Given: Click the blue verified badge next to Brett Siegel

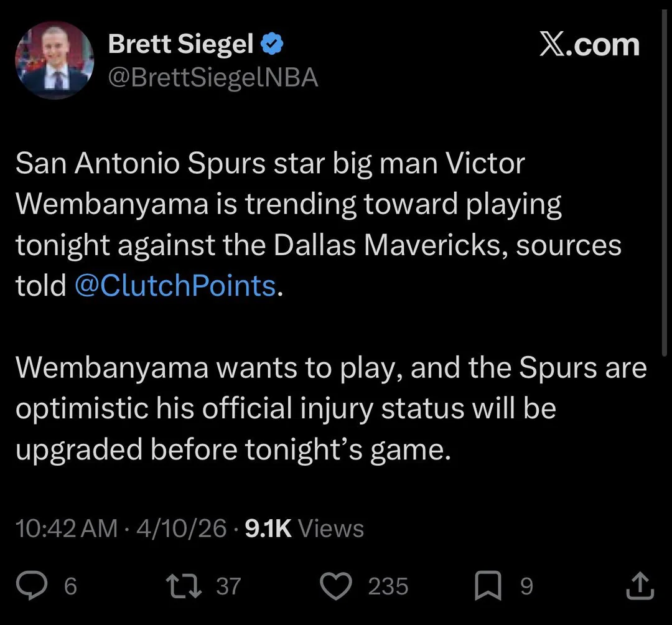Looking at the screenshot, I should (272, 42).
